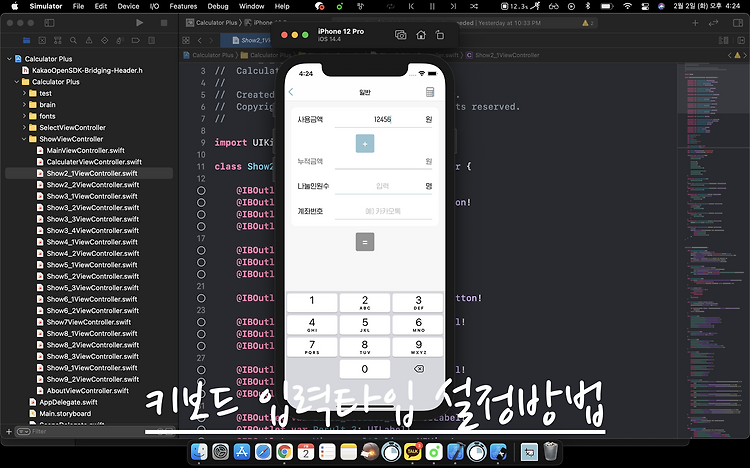
Task: Open the Source Control navigator
Action: (42, 41)
